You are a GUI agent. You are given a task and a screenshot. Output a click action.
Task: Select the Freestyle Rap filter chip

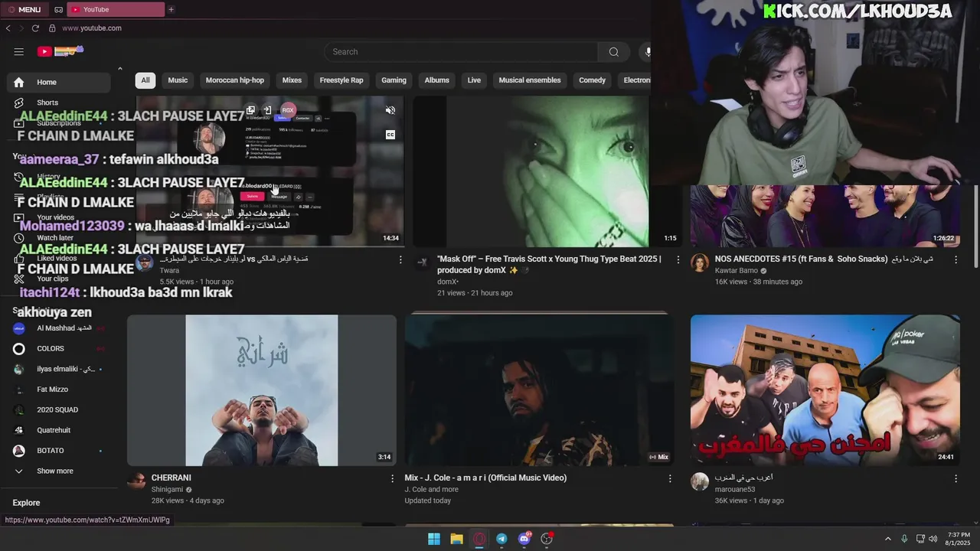(x=341, y=80)
